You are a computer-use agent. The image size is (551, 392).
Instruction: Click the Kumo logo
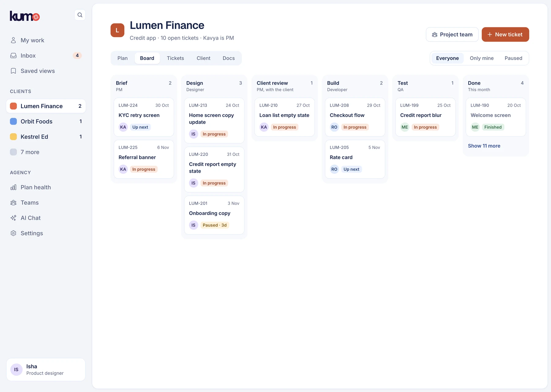(25, 16)
